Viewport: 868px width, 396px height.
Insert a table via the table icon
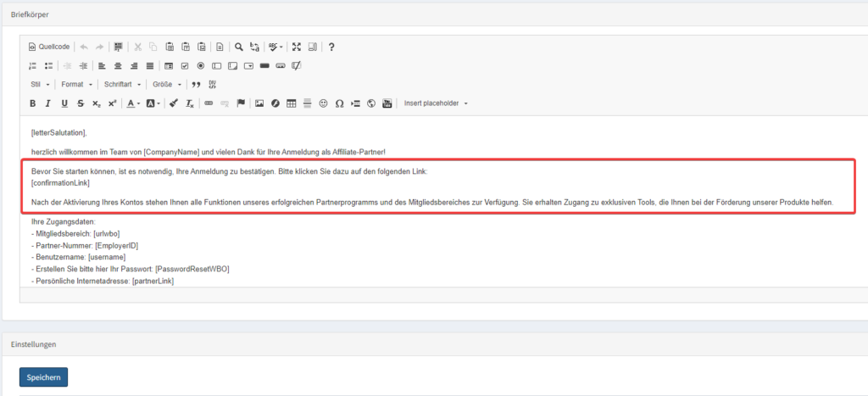coord(292,103)
